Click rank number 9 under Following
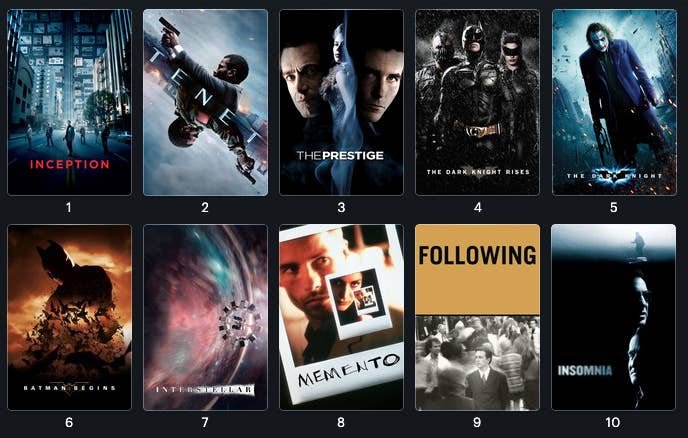The height and width of the screenshot is (438, 688). coord(477,423)
